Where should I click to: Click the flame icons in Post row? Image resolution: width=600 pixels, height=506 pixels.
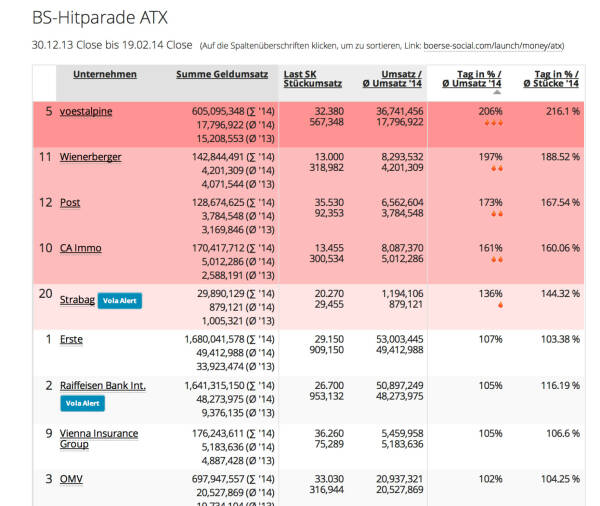[x=490, y=214]
